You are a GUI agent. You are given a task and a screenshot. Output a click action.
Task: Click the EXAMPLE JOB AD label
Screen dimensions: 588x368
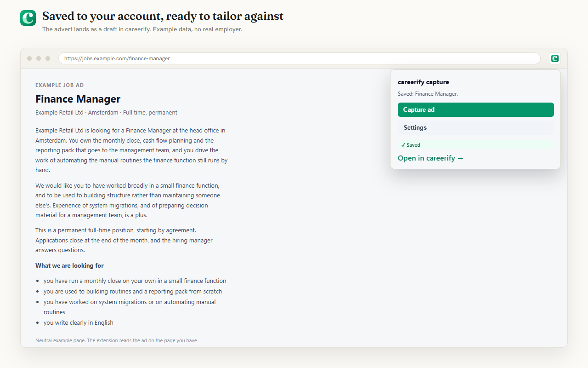tap(60, 85)
